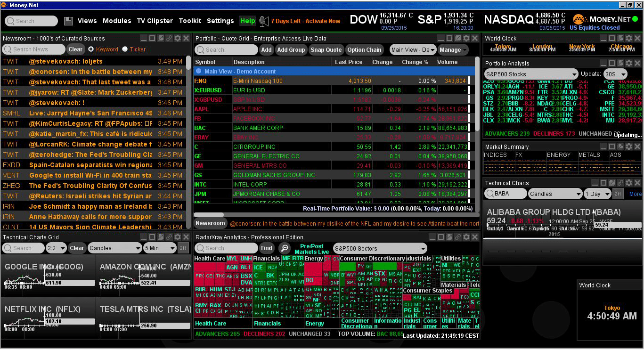Maximize the Newsroom panel
The image size is (644, 350).
click(152, 38)
